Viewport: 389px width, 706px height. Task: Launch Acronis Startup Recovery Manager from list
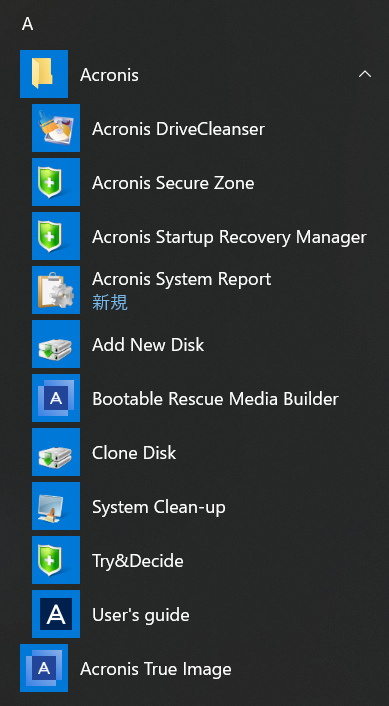(x=229, y=237)
